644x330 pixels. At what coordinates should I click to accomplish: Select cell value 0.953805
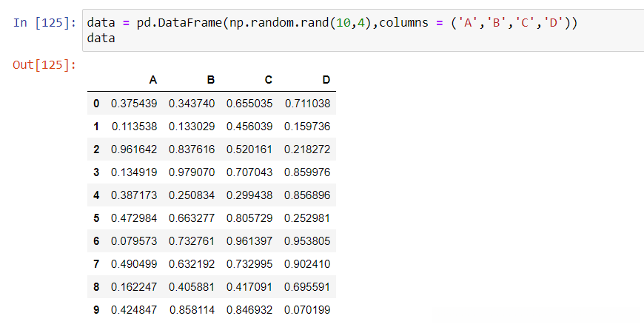click(307, 241)
